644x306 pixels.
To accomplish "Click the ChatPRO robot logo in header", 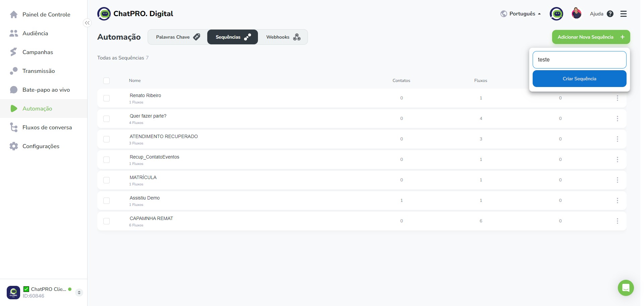I will click(104, 14).
